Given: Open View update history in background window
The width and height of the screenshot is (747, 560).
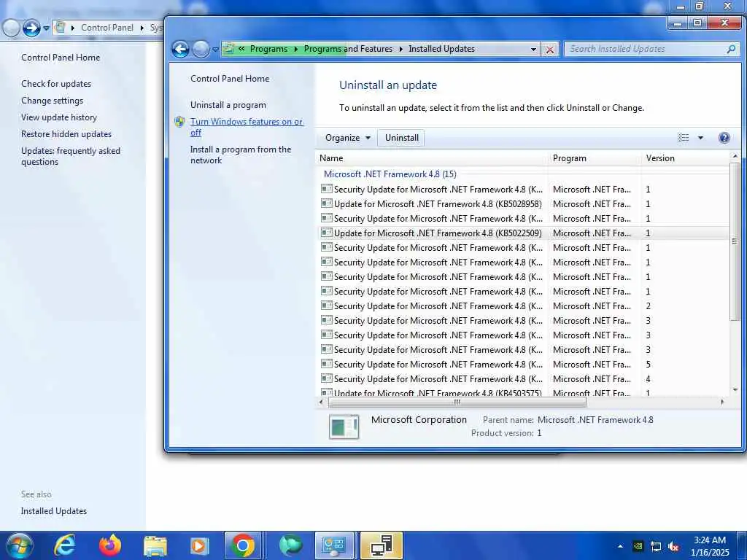Looking at the screenshot, I should (59, 117).
